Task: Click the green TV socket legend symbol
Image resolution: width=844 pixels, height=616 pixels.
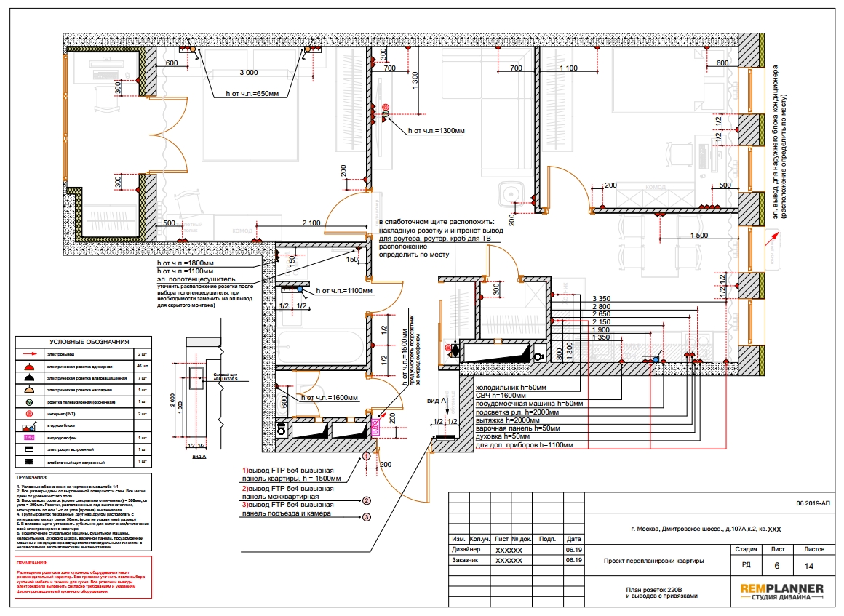Action: pyautogui.click(x=30, y=402)
